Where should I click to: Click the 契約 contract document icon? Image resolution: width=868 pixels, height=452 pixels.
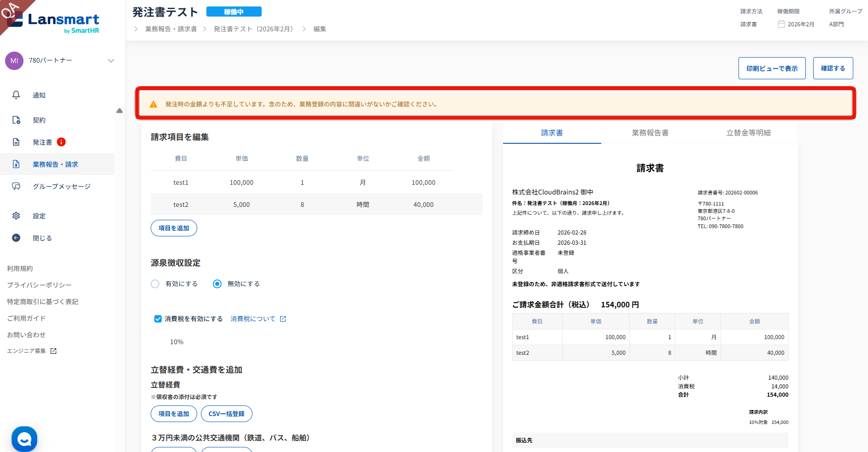(x=16, y=120)
